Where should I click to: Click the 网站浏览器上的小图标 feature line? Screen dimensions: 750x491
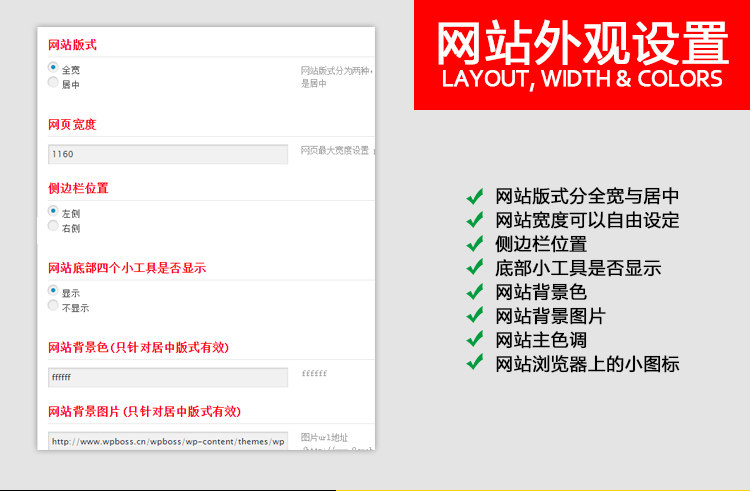click(x=587, y=364)
